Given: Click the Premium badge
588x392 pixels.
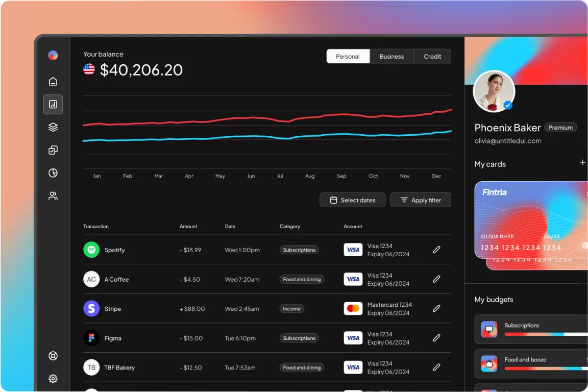Looking at the screenshot, I should [x=560, y=128].
